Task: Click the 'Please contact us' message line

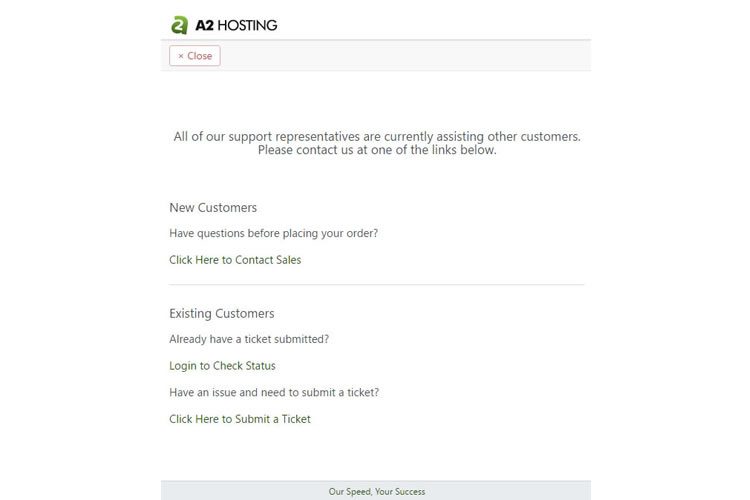Action: coord(377,150)
